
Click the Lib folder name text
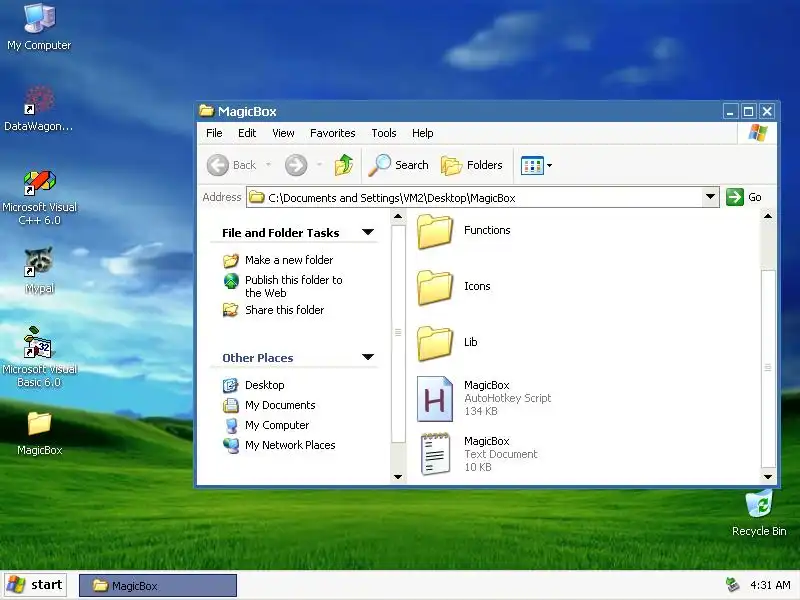coord(470,342)
